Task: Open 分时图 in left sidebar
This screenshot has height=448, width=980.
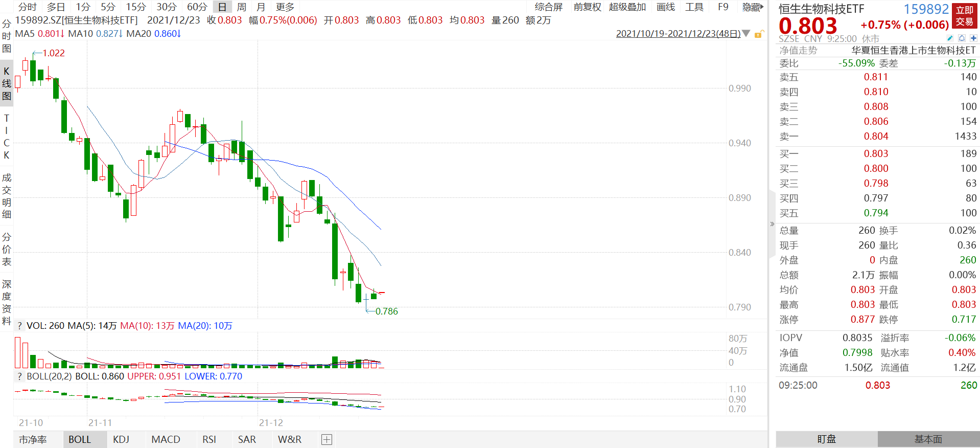Action: click(7, 36)
